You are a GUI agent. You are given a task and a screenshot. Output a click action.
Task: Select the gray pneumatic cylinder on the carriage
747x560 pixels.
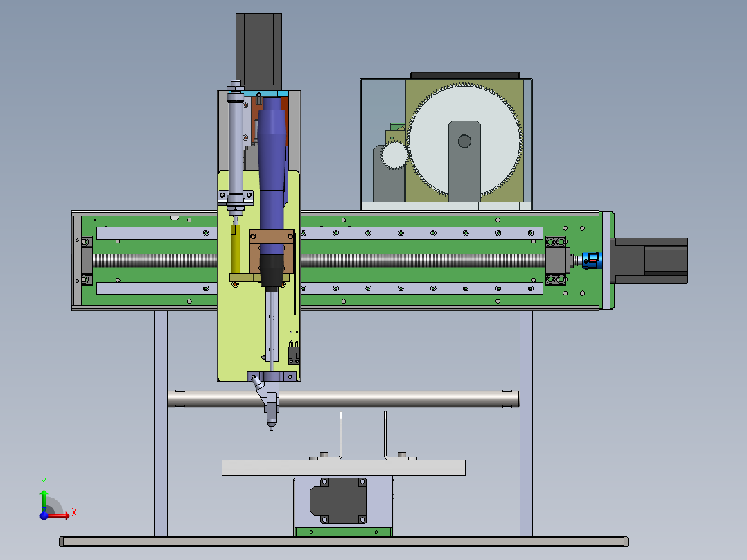pyautogui.click(x=236, y=148)
